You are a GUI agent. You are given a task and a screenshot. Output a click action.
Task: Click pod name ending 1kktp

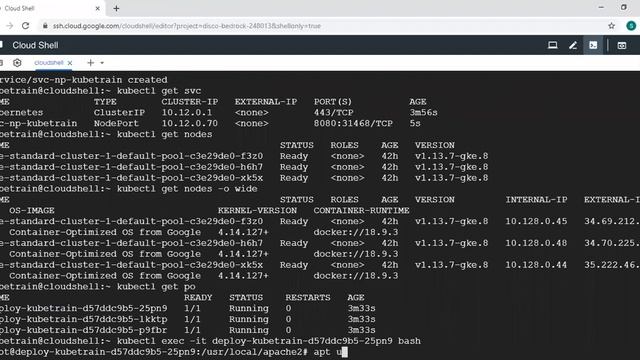84,319
